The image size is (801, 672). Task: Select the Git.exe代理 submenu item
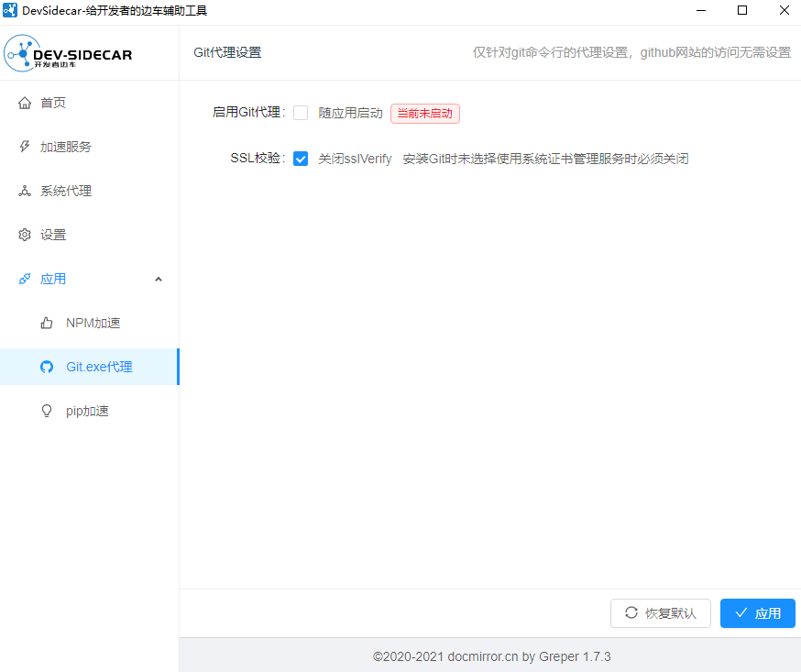[90, 367]
